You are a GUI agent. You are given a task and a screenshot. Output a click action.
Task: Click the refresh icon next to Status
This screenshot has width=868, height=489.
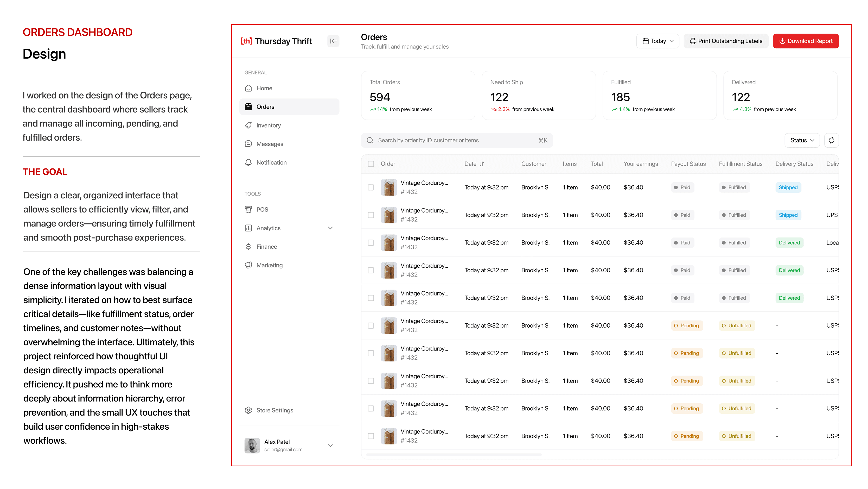[x=831, y=140]
